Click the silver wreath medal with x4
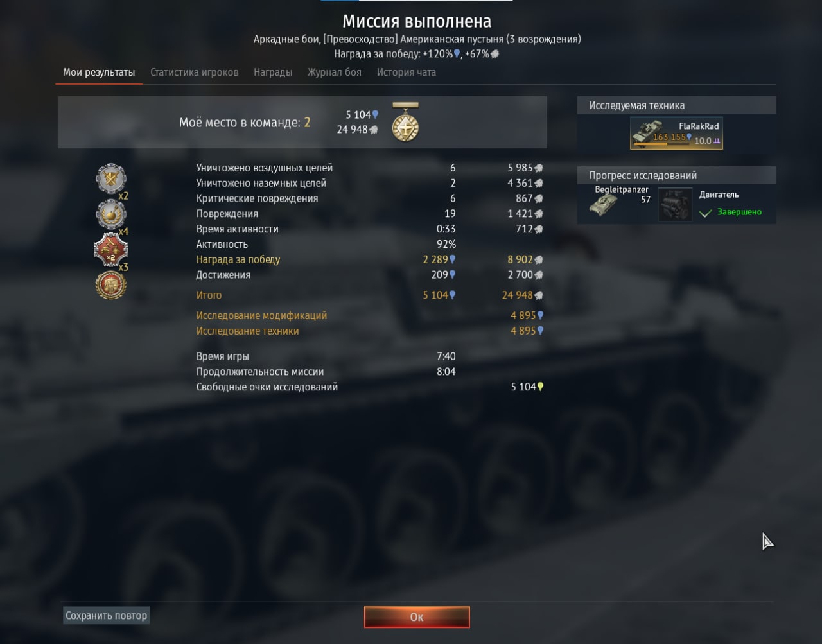This screenshot has width=822, height=644. coord(111,214)
